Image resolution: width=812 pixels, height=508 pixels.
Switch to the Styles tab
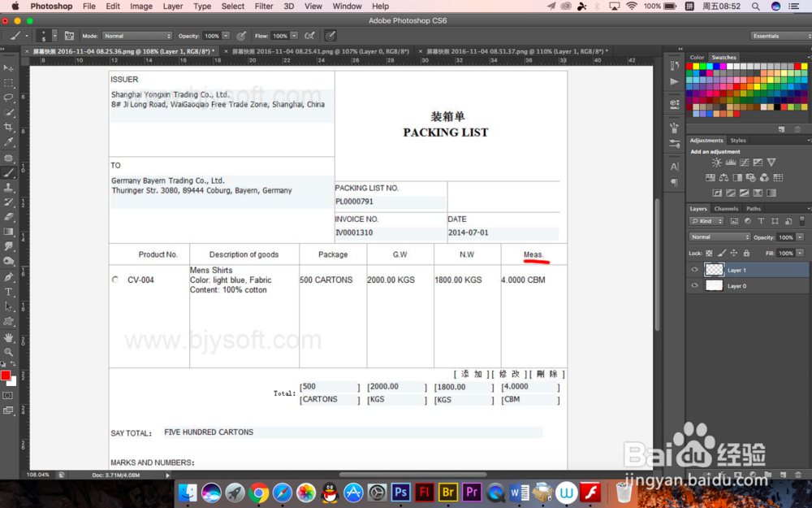(738, 141)
